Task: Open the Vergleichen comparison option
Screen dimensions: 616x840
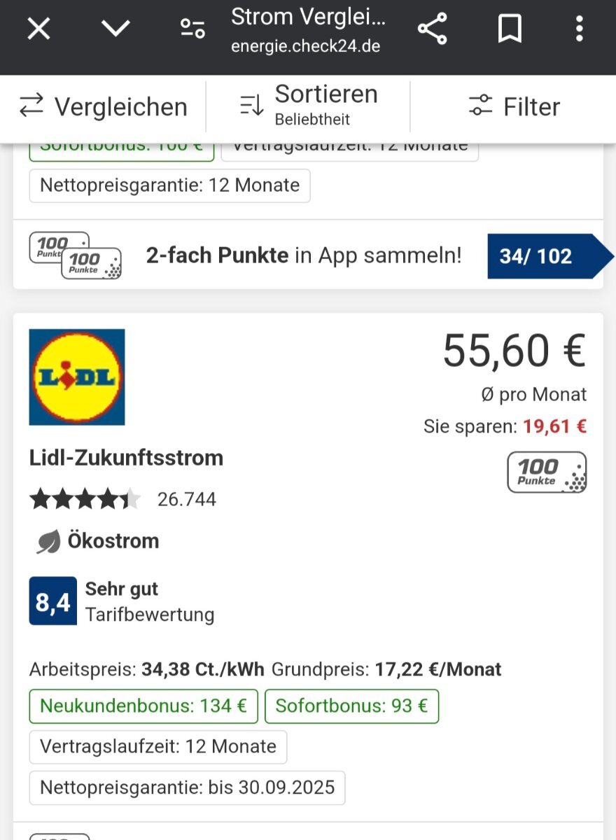Action: click(x=103, y=106)
